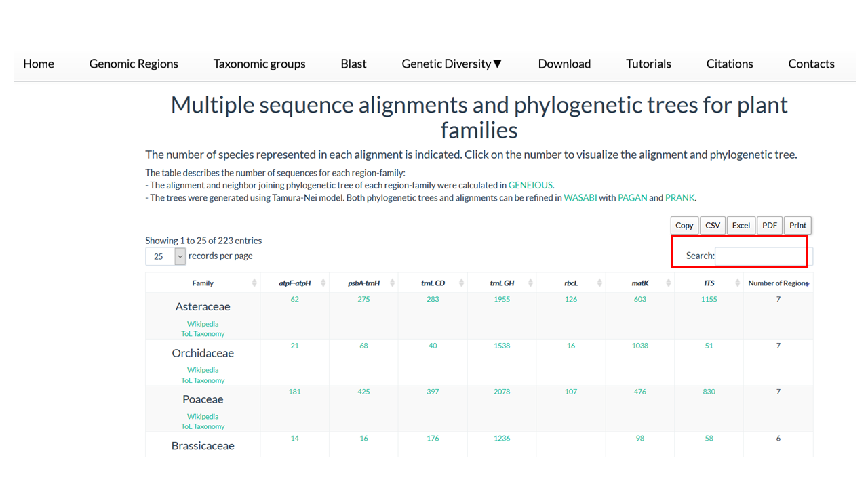Follow the PRANK link
Screen dimensions: 868x488
[679, 198]
